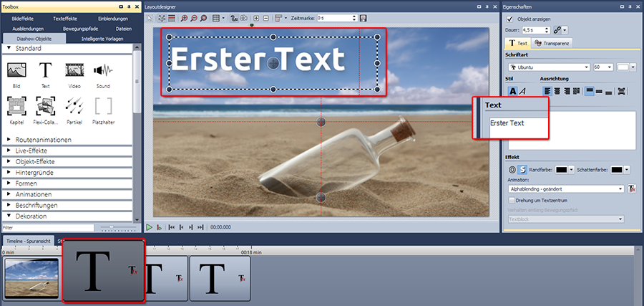This screenshot has height=306, width=644.
Task: Expand the Live-Effekte section
Action: pyautogui.click(x=9, y=150)
